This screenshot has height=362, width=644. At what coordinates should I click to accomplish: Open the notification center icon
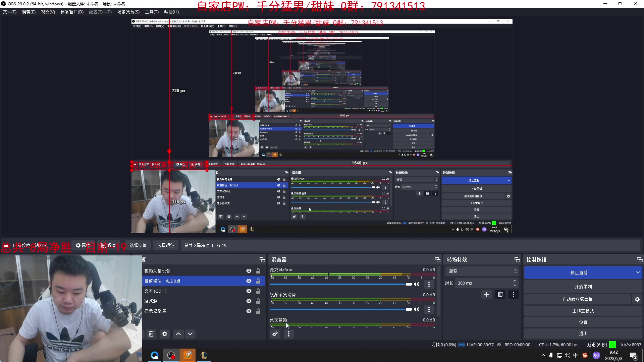pyautogui.click(x=634, y=356)
